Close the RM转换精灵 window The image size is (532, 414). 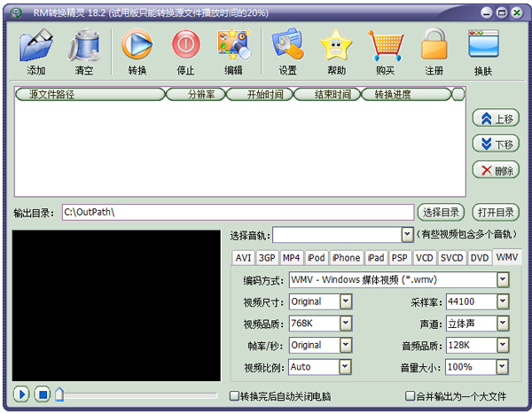(x=517, y=13)
